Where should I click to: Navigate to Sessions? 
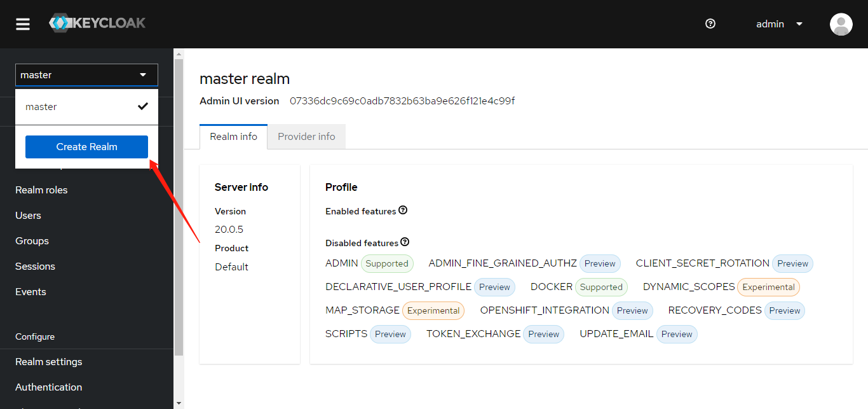pyautogui.click(x=35, y=267)
